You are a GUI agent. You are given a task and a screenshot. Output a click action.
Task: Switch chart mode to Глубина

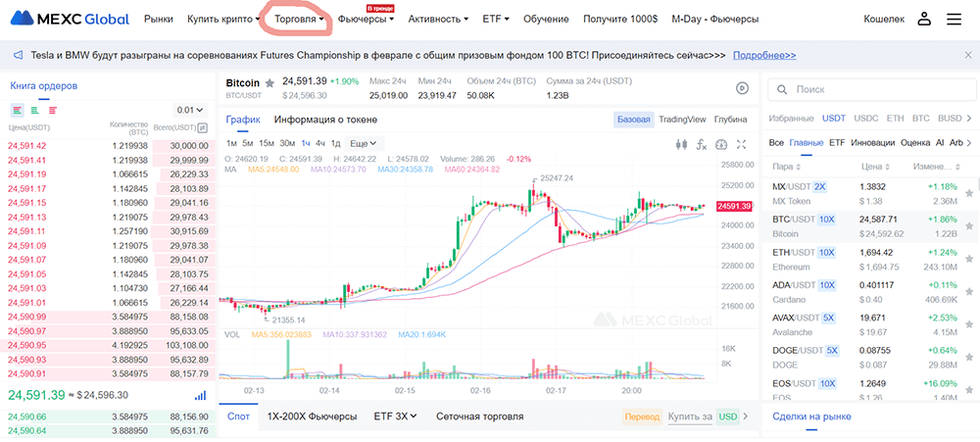[731, 120]
